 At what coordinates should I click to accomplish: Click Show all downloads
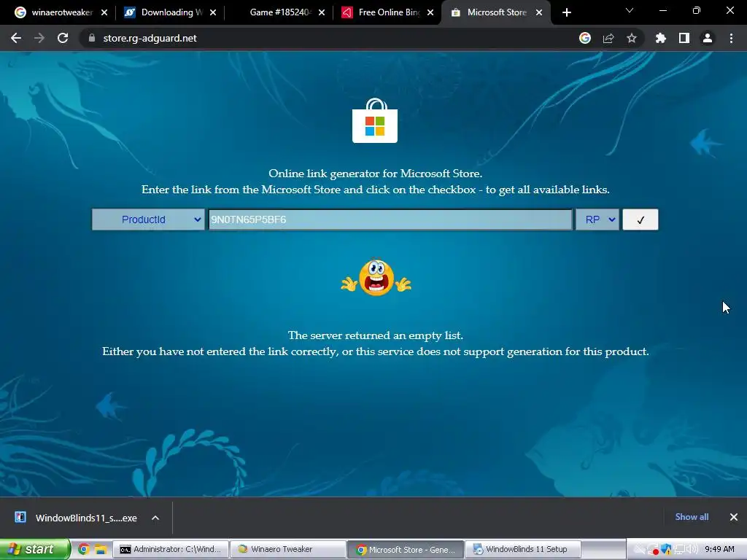pos(692,517)
